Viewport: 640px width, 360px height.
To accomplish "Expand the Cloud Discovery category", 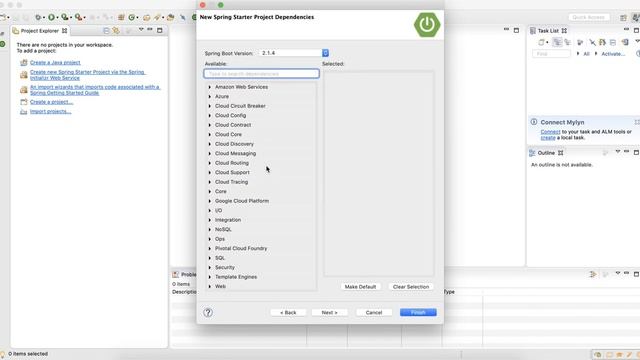I will pyautogui.click(x=210, y=144).
